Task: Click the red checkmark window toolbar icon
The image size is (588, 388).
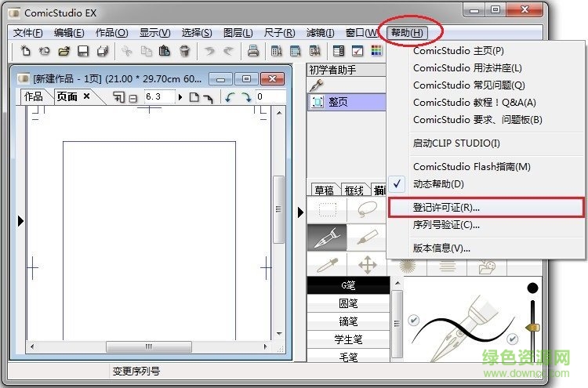Action: point(358,51)
